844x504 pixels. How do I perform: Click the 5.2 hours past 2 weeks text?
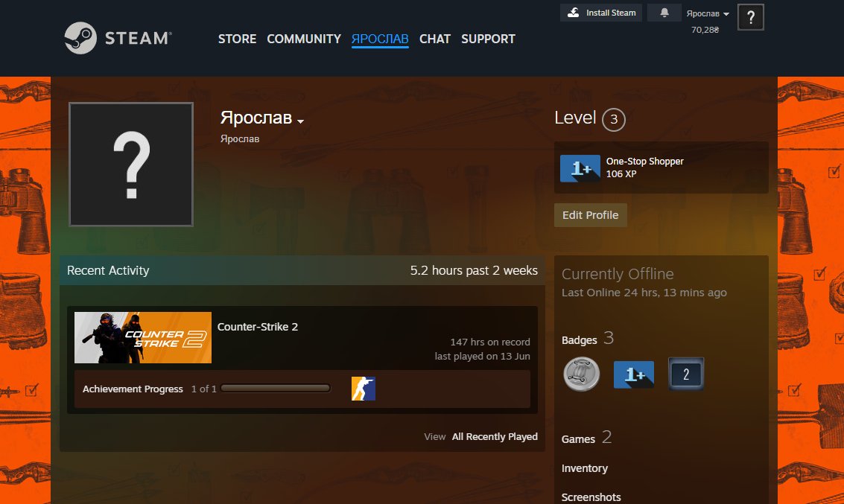pyautogui.click(x=474, y=270)
